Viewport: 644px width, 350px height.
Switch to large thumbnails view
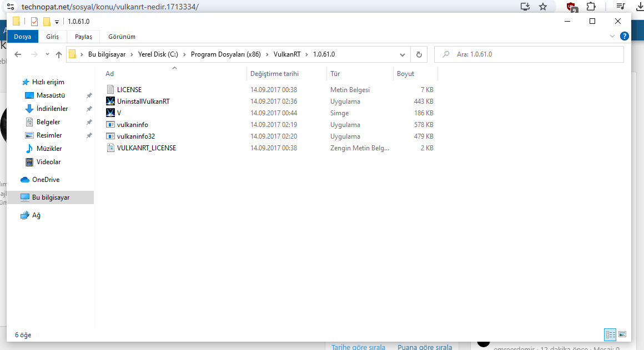click(x=622, y=334)
